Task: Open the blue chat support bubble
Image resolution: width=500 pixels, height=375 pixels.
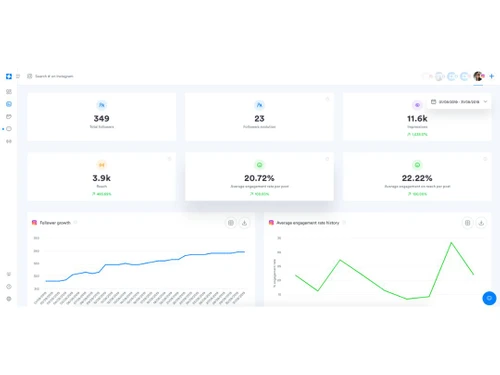Action: click(489, 298)
